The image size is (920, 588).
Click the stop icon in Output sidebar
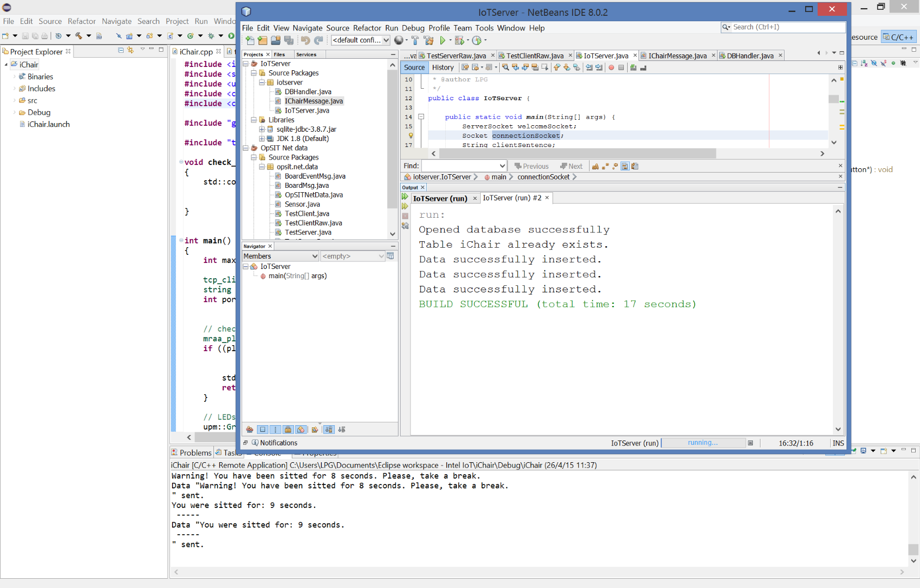pyautogui.click(x=405, y=216)
